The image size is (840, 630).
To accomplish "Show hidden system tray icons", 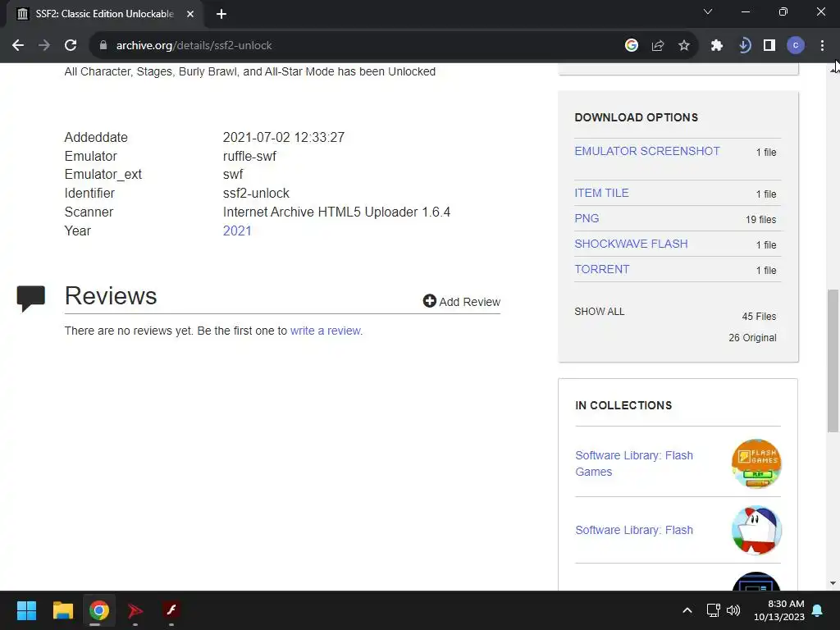I will pyautogui.click(x=687, y=610).
